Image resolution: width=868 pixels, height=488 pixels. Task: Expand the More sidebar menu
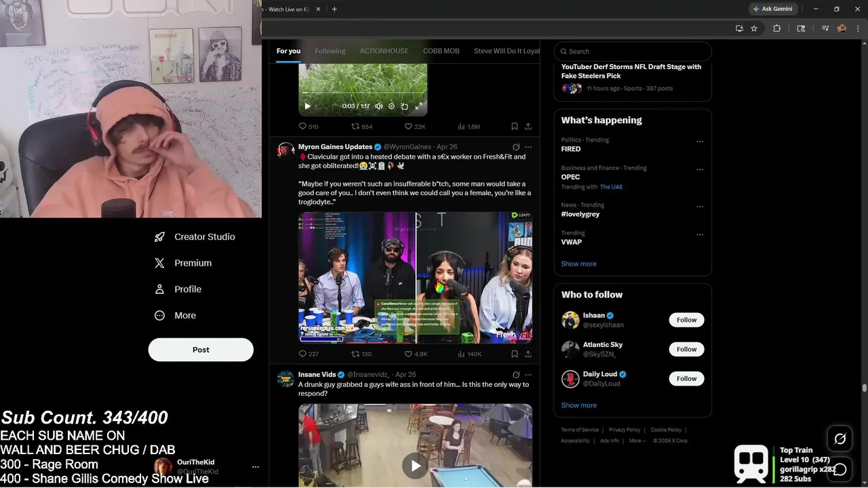(x=175, y=315)
